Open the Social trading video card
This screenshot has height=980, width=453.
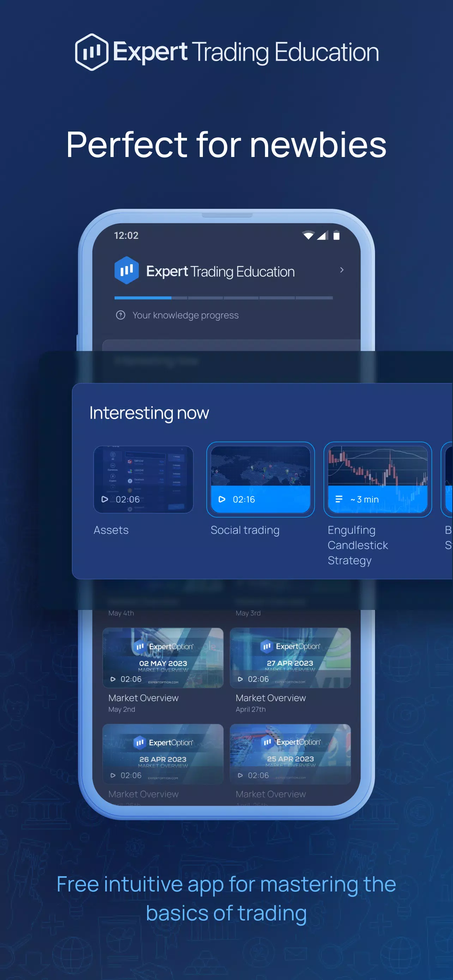pos(260,479)
